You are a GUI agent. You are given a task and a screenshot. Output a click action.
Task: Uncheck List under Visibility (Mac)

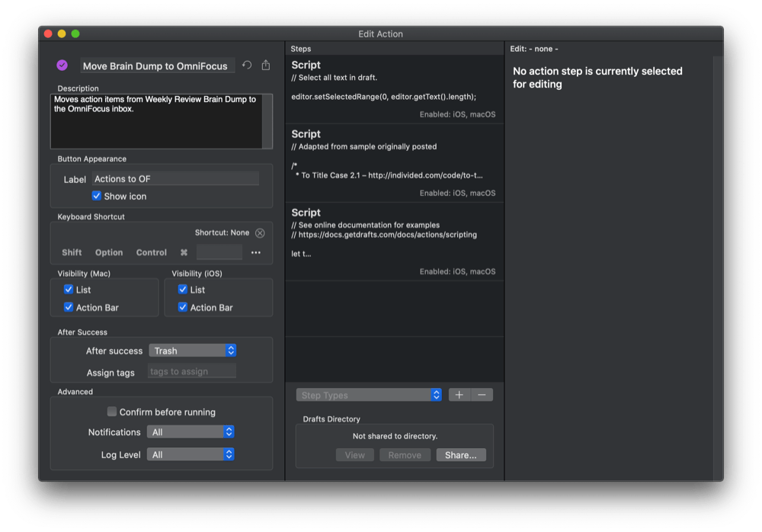click(69, 290)
